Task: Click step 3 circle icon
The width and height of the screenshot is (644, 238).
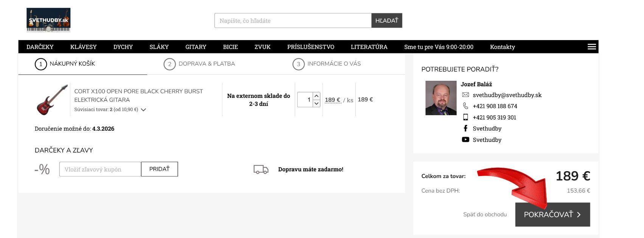Action: pyautogui.click(x=299, y=64)
